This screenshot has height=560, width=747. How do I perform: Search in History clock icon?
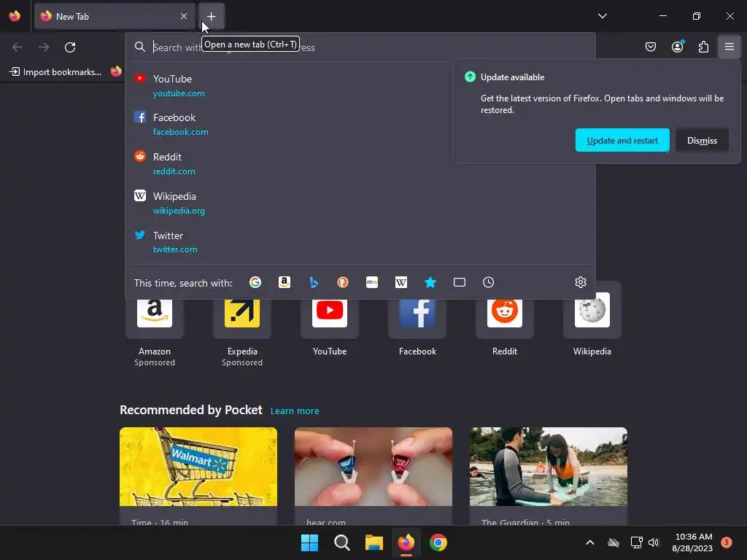click(488, 282)
